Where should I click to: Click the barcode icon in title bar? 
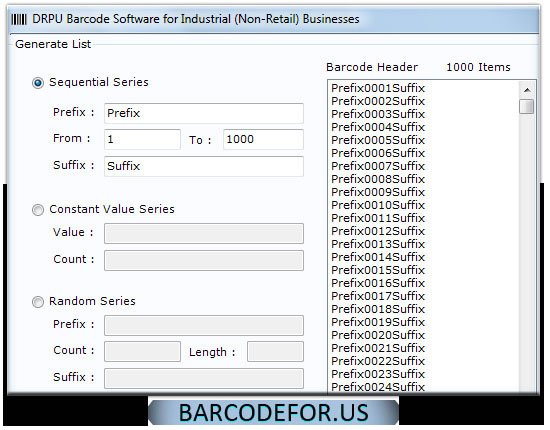[x=19, y=19]
